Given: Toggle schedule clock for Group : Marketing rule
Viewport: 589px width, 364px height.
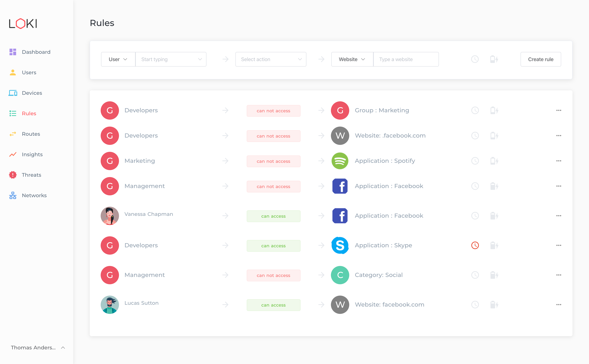Looking at the screenshot, I should [x=475, y=110].
